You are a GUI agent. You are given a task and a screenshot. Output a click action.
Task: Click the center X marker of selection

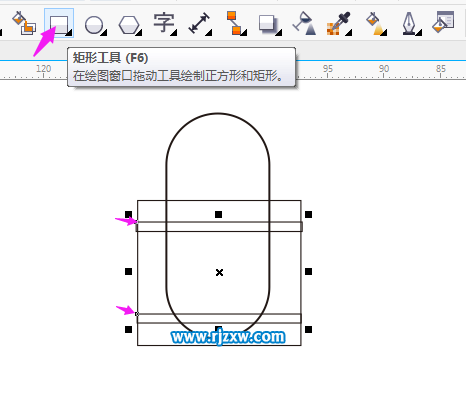(x=219, y=273)
